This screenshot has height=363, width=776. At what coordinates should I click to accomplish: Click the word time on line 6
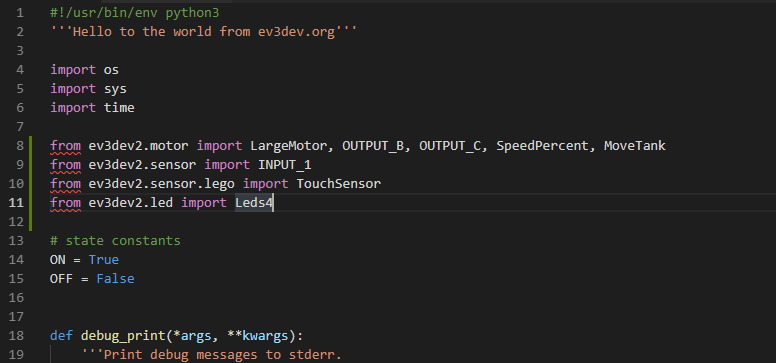point(119,107)
